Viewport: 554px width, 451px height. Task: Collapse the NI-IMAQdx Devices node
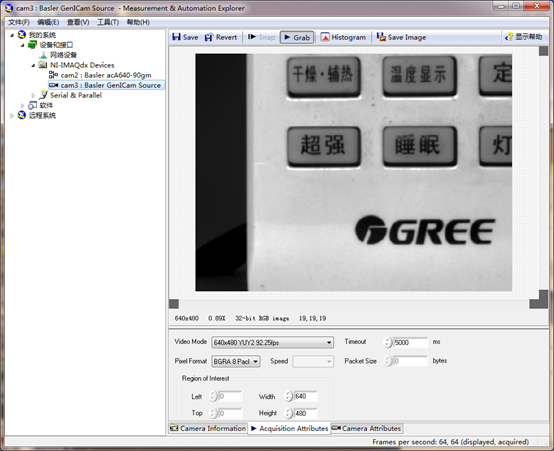tap(33, 65)
